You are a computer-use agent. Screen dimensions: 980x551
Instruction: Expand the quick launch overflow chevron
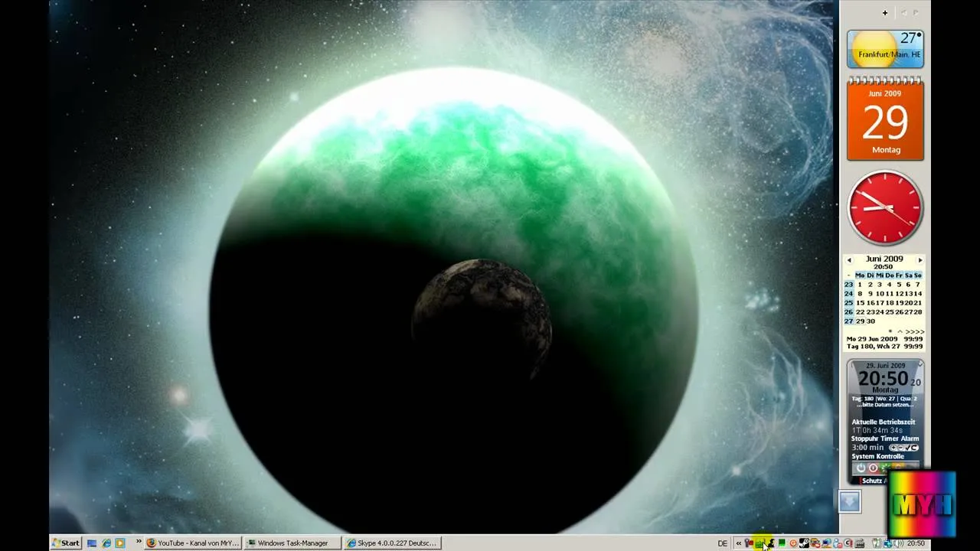(x=139, y=542)
